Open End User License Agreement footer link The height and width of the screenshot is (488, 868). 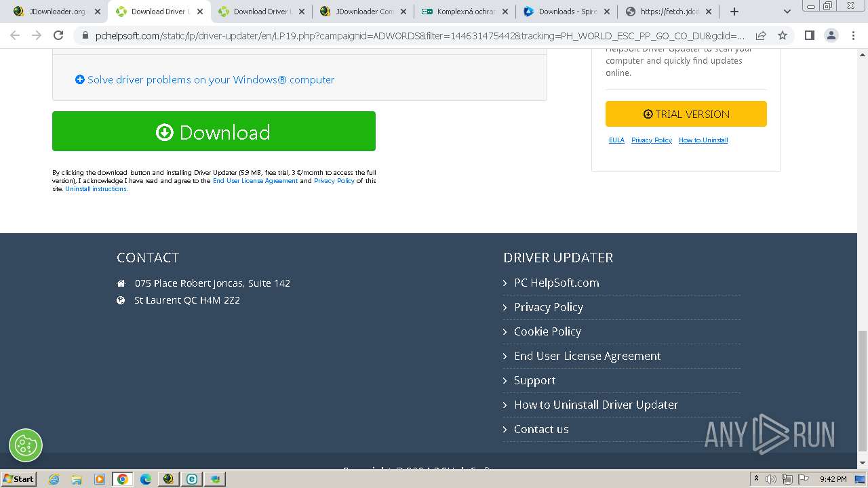point(587,356)
